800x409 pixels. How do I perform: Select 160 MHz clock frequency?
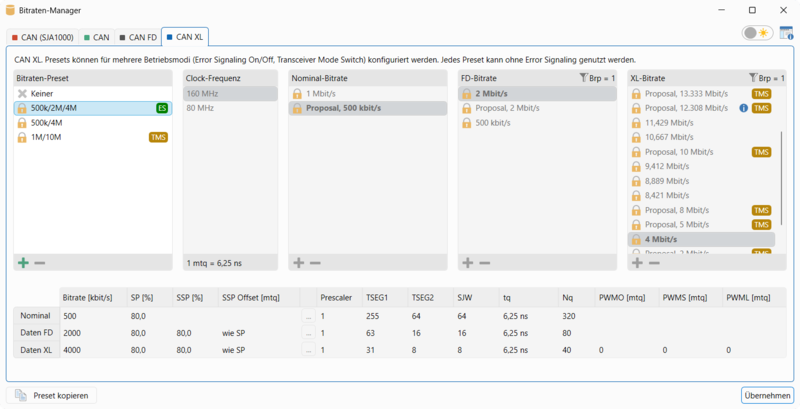click(230, 94)
